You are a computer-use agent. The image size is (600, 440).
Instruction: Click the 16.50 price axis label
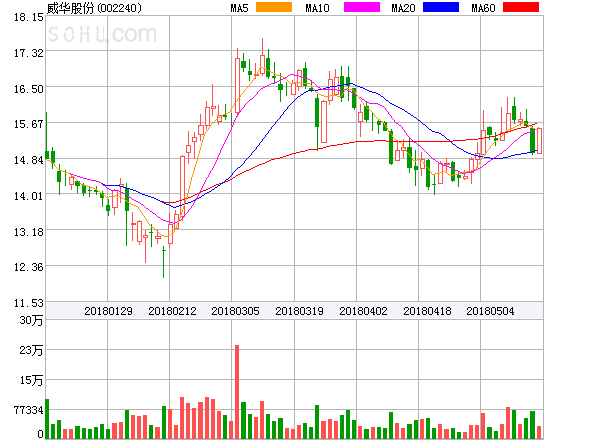coord(29,89)
